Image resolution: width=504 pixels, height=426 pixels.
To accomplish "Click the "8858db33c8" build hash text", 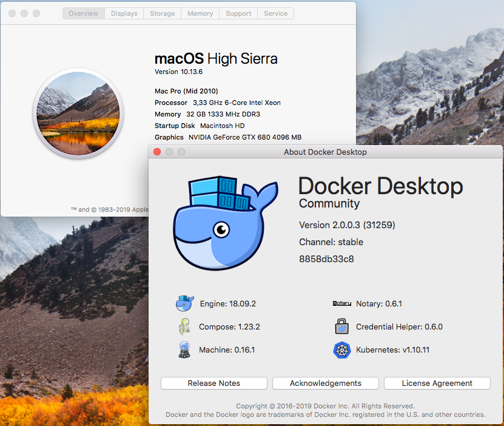I will point(326,259).
